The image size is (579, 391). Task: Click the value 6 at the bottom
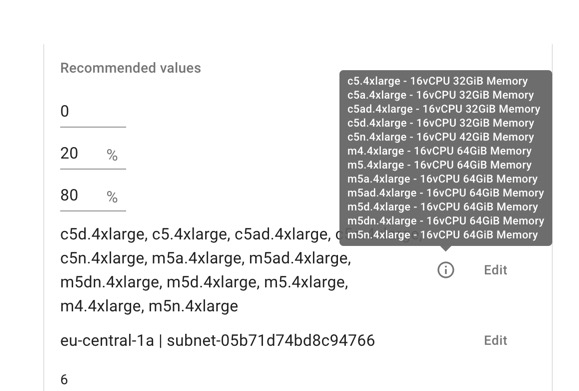tap(64, 379)
